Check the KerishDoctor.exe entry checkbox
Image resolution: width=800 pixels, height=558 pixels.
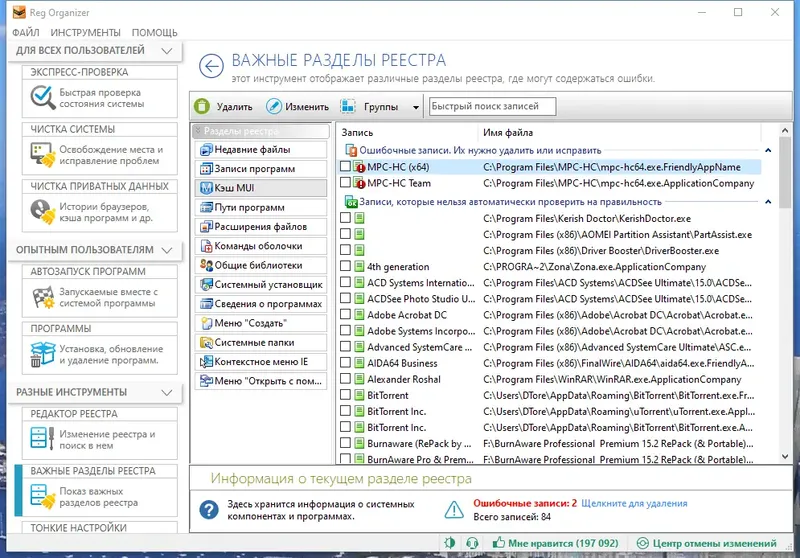coord(345,218)
